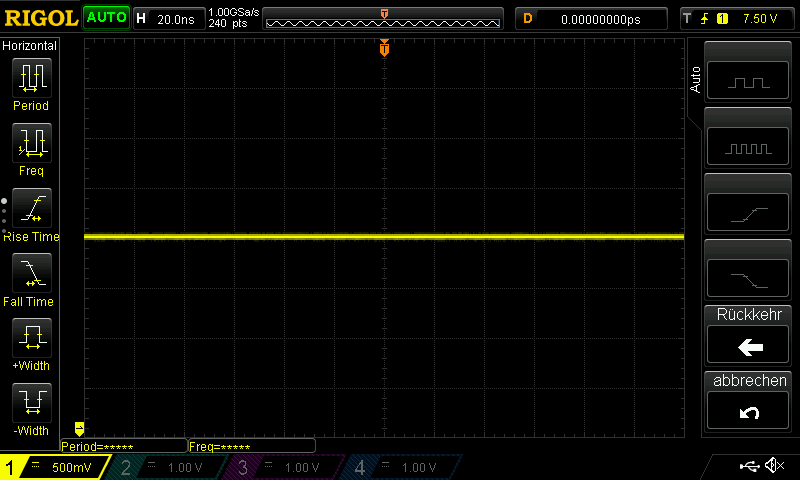Click the 0.00000000ps delay field
This screenshot has height=480, width=800.
coord(601,19)
